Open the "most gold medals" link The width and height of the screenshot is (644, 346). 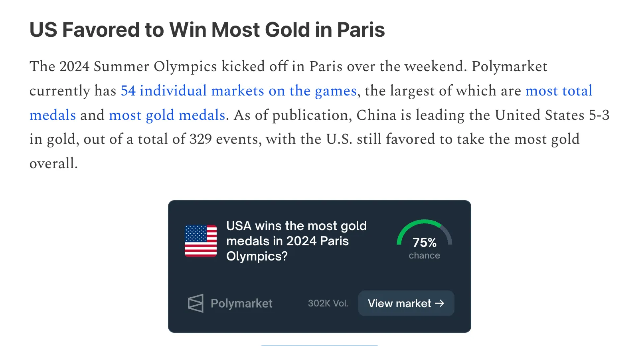pos(167,115)
